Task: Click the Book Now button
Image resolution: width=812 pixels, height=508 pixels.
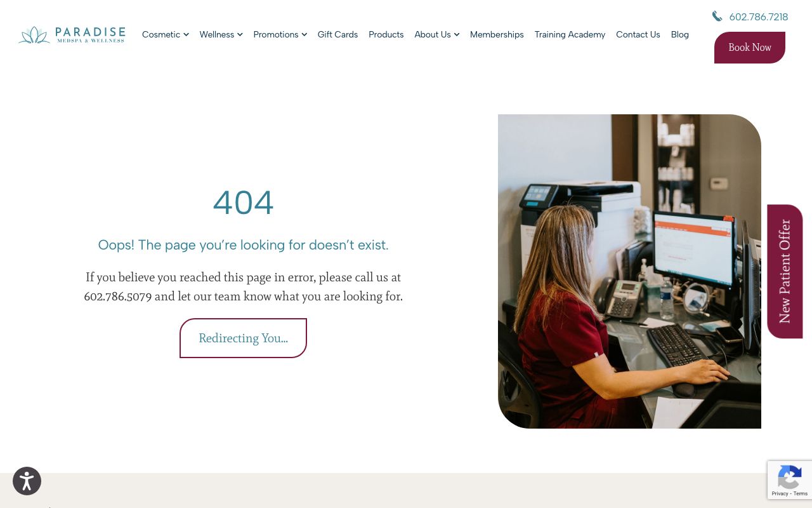Action: (x=750, y=48)
